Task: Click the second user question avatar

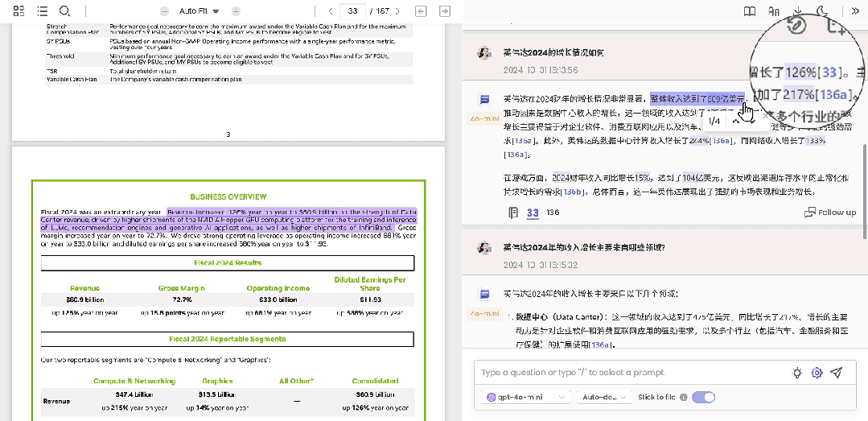Action: pyautogui.click(x=484, y=248)
